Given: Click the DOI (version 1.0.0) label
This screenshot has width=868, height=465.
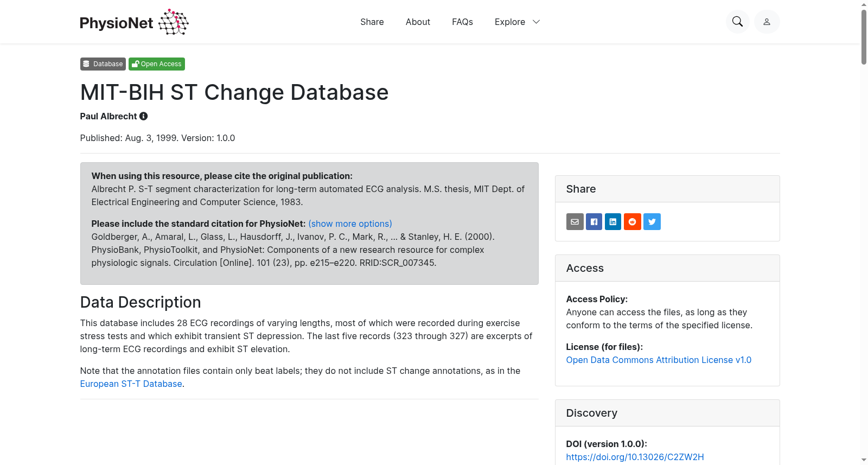Looking at the screenshot, I should 607,444.
